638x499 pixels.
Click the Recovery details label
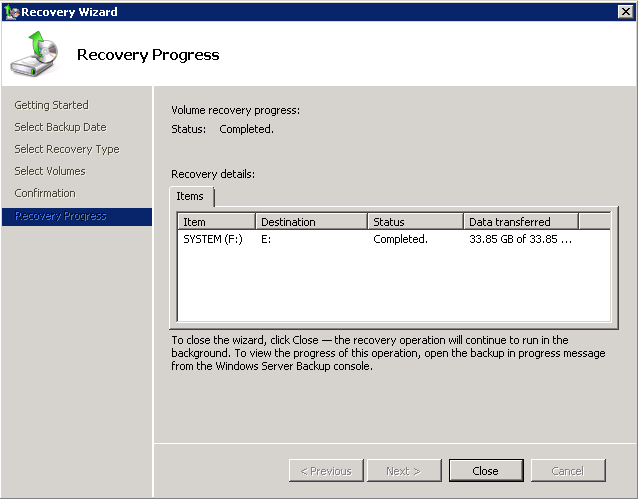coord(213,174)
